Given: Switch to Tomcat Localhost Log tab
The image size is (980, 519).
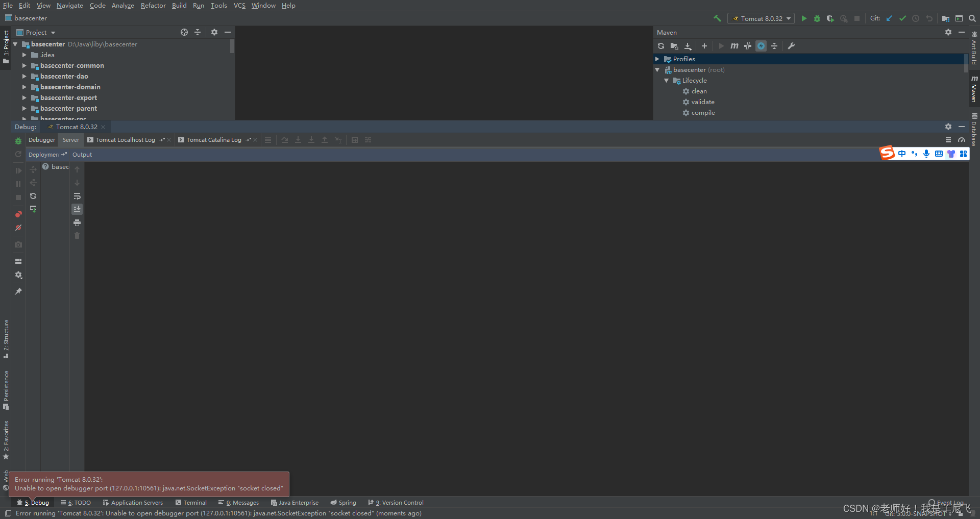Looking at the screenshot, I should tap(126, 140).
